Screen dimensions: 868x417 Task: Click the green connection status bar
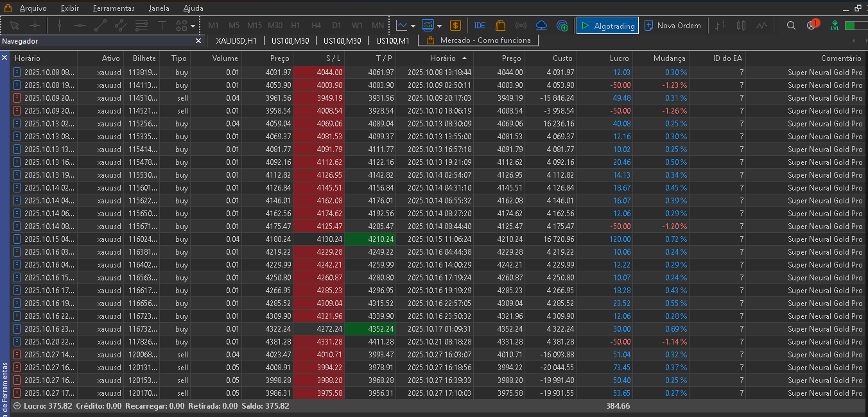pyautogui.click(x=856, y=26)
